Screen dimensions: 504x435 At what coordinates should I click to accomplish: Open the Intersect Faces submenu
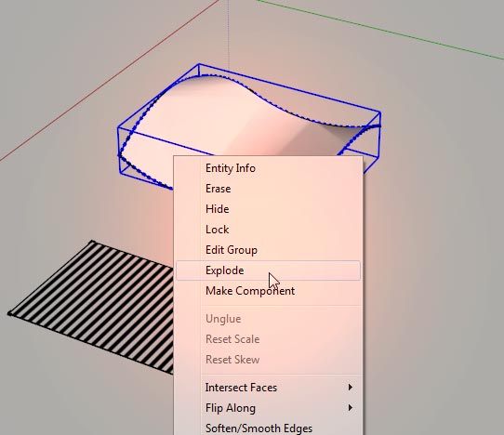[x=268, y=388]
